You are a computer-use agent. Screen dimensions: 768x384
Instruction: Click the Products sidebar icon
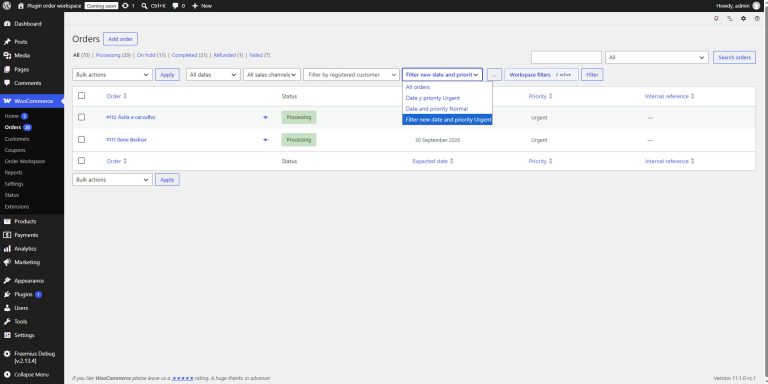coord(7,221)
